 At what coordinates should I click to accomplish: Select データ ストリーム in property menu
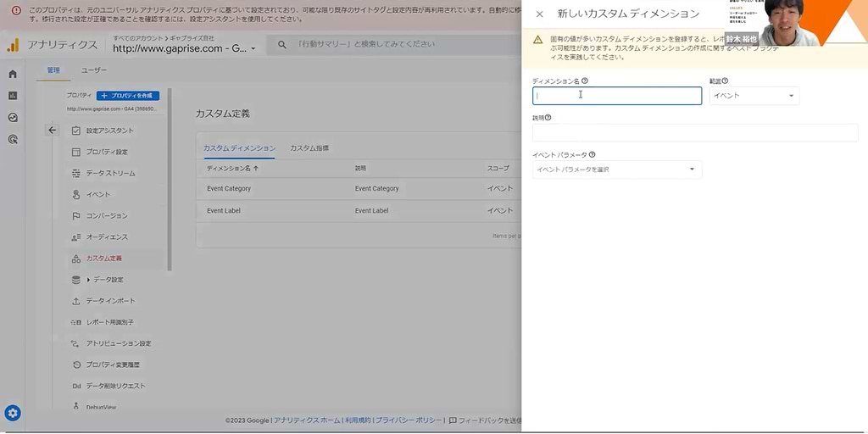(110, 173)
